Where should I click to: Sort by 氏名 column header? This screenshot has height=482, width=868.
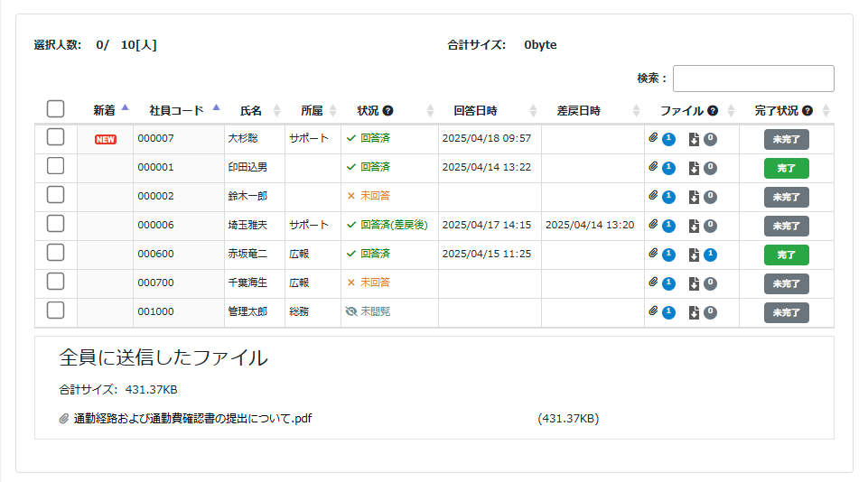click(250, 111)
